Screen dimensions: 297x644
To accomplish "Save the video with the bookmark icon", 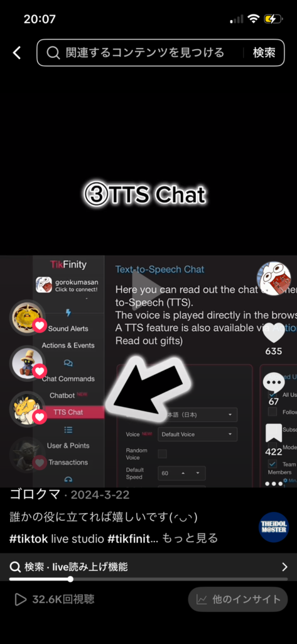I will coord(274,433).
